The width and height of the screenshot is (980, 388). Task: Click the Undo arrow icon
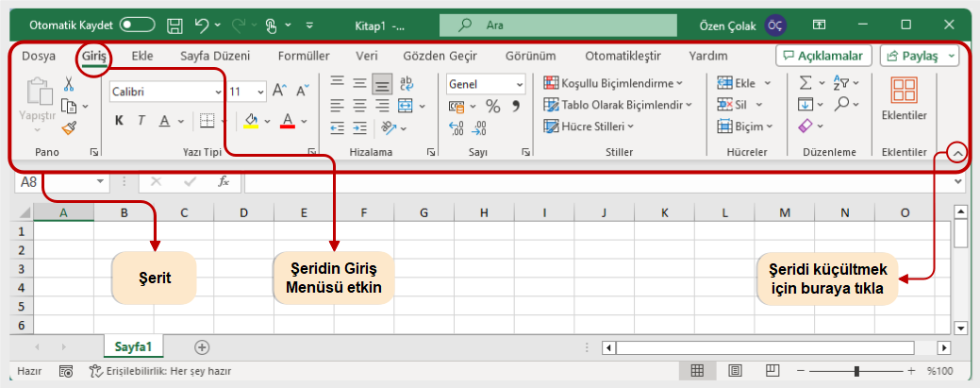pos(201,25)
